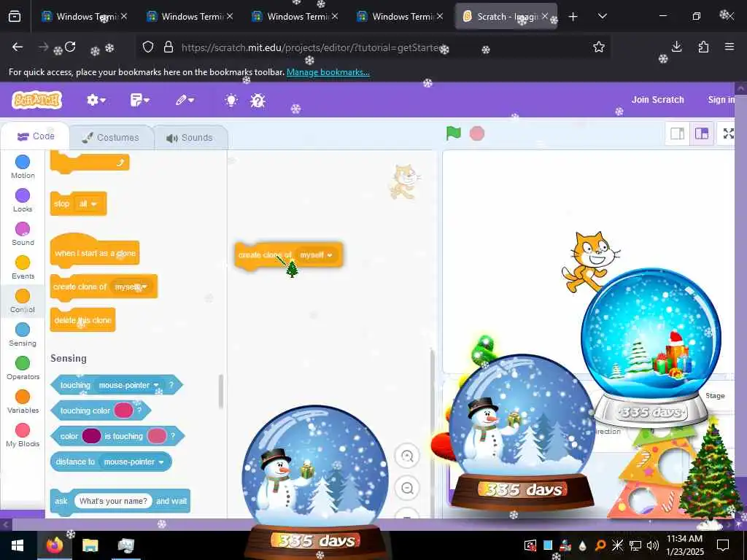Switch to the Costumes tab
This screenshot has width=747, height=560.
click(111, 138)
